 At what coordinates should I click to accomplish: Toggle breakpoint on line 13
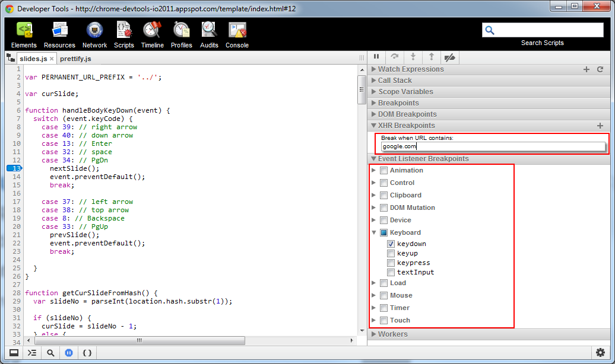(15, 168)
